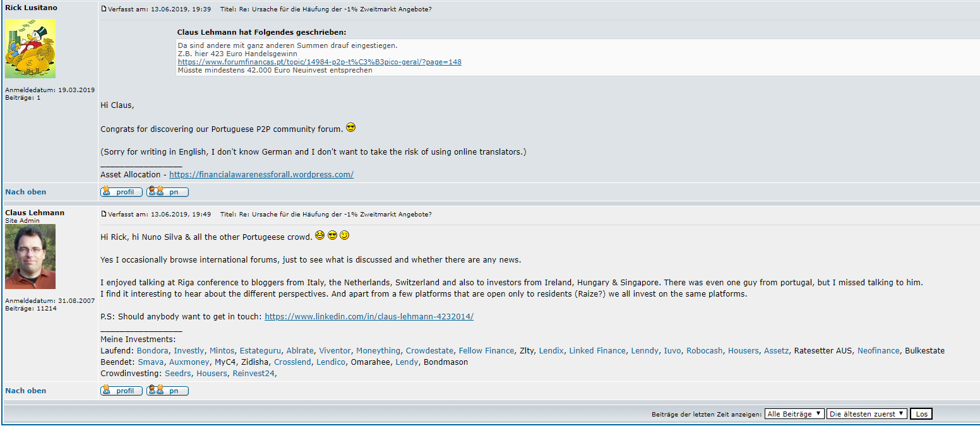
Task: Click Nach oben under Claus's post
Action: 26,391
